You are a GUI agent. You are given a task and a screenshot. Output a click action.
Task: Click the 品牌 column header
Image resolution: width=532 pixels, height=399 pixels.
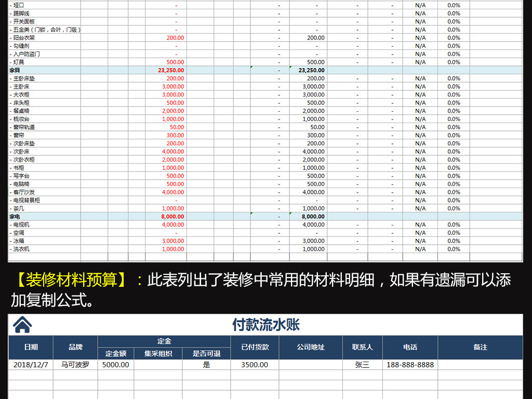[x=75, y=347]
